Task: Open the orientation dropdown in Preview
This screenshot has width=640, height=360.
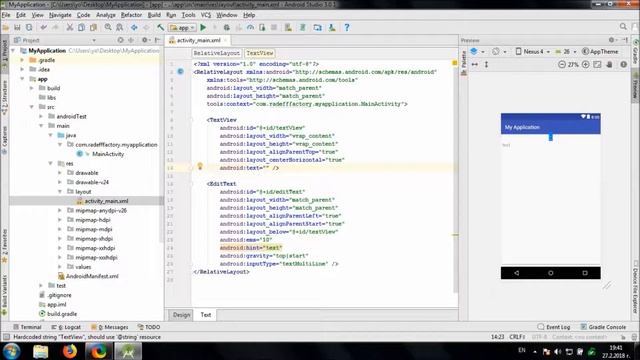Action: pos(499,52)
